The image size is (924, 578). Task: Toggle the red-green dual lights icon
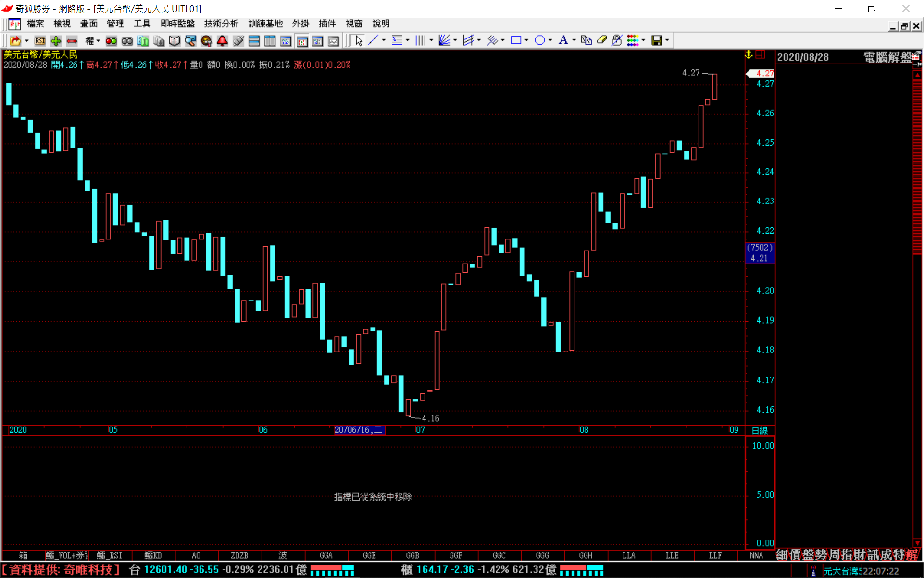(111, 41)
